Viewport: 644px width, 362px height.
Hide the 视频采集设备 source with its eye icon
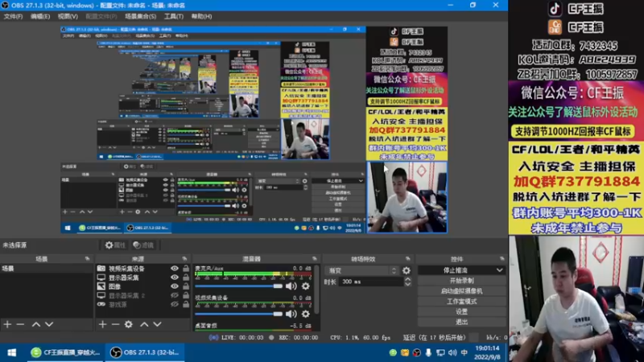[175, 269]
